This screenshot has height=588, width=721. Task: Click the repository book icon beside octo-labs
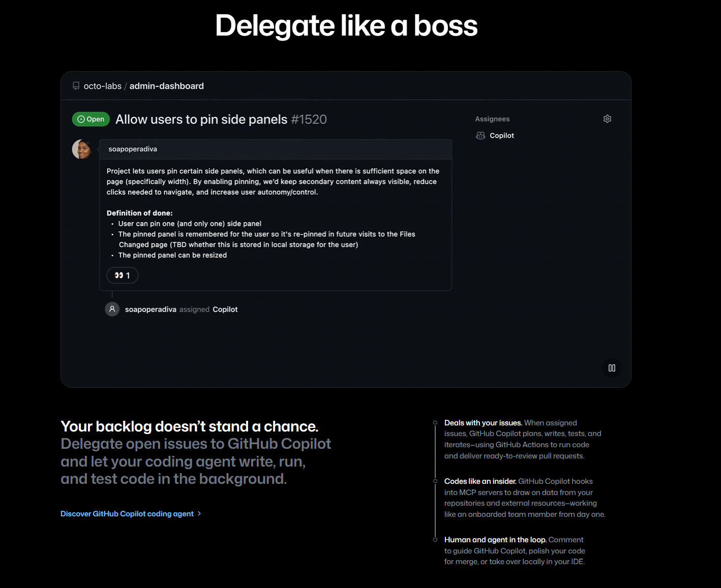pos(76,85)
